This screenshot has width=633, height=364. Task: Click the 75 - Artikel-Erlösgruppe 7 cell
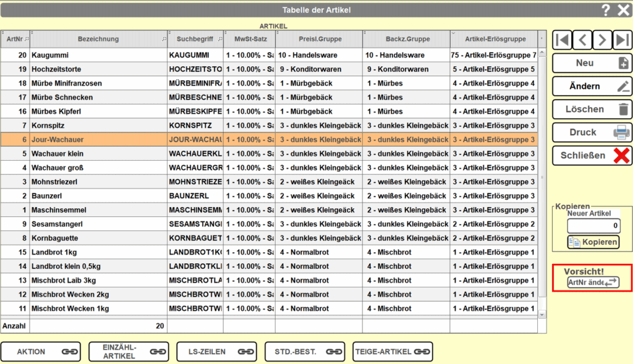click(494, 55)
